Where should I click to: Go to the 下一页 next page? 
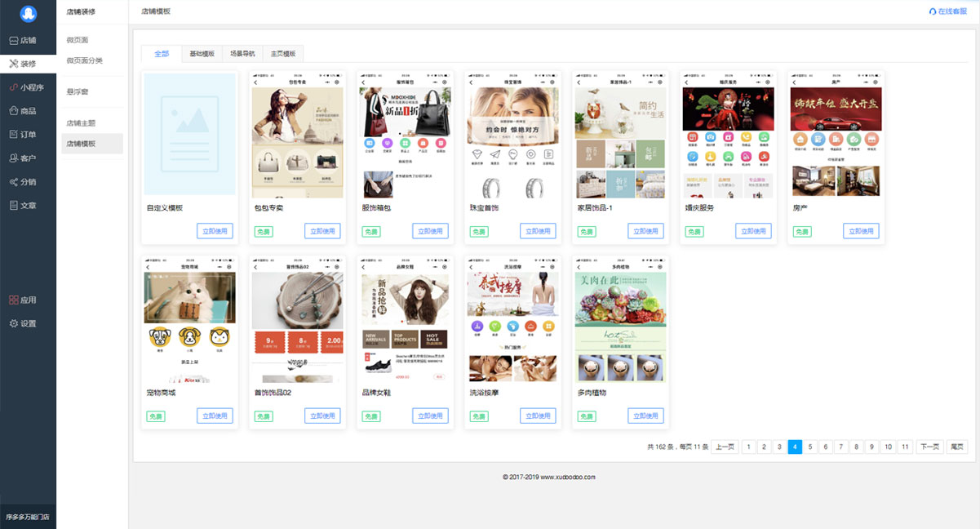click(929, 447)
